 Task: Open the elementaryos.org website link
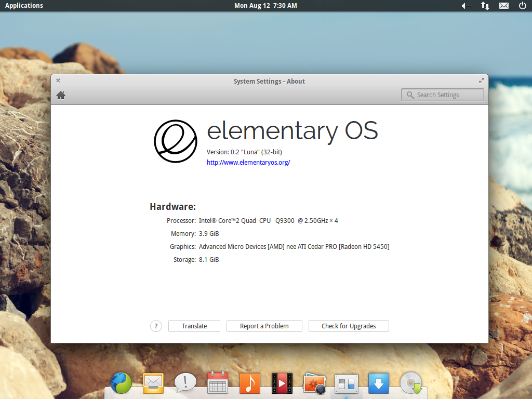(x=248, y=163)
